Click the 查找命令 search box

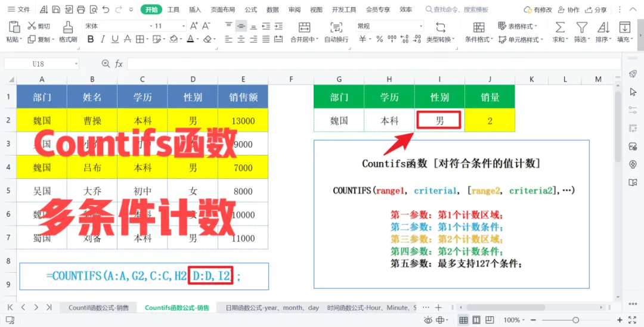pos(457,10)
